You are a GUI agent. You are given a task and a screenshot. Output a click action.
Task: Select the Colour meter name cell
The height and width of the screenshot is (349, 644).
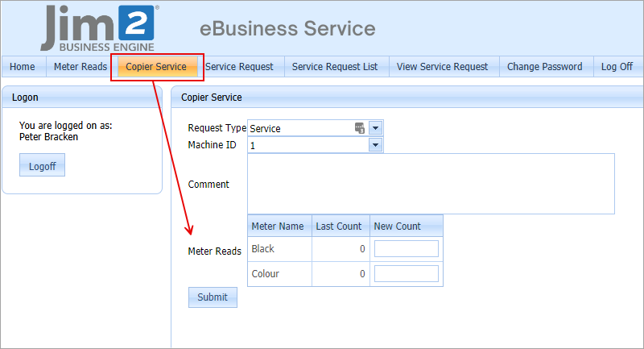point(279,274)
